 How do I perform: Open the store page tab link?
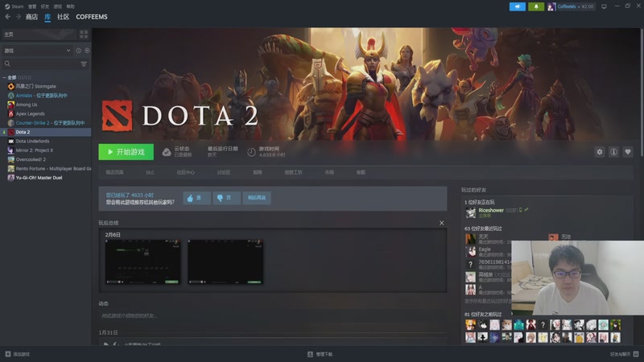pos(114,172)
